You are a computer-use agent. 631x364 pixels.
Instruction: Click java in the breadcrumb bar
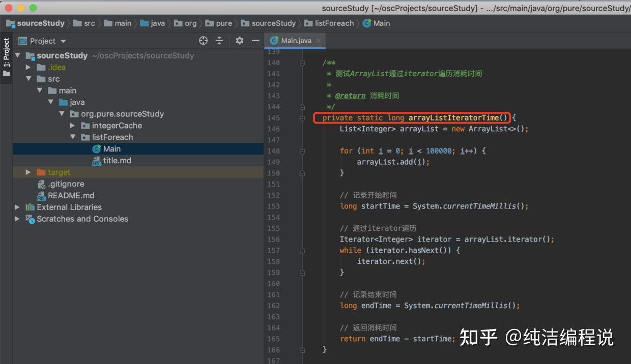[153, 23]
